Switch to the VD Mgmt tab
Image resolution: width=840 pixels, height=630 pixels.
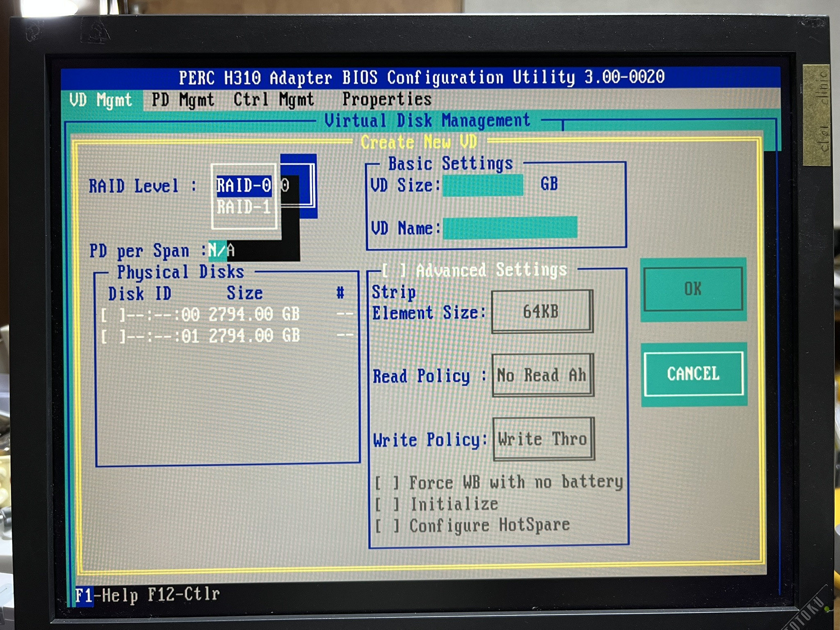click(101, 100)
